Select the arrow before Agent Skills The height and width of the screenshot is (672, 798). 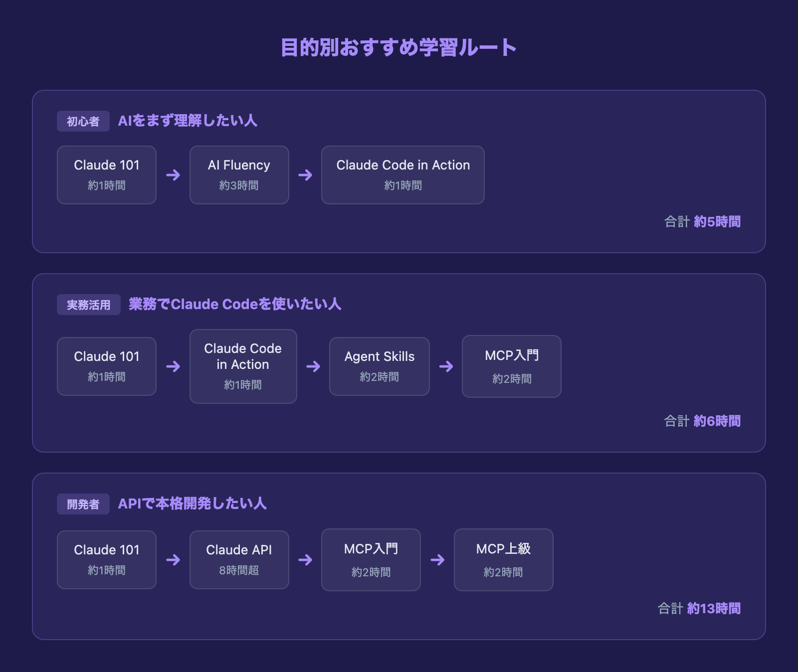pyautogui.click(x=313, y=366)
